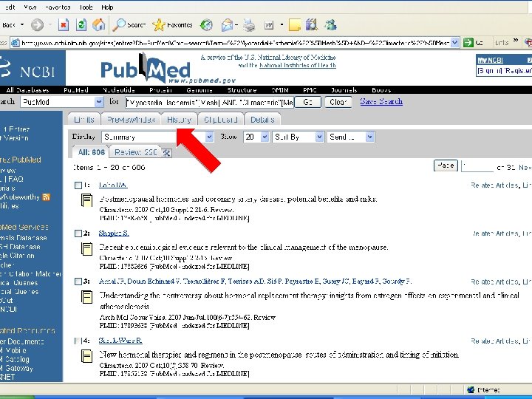
Task: Click the green Go arrow beside address bar
Action: 468,42
